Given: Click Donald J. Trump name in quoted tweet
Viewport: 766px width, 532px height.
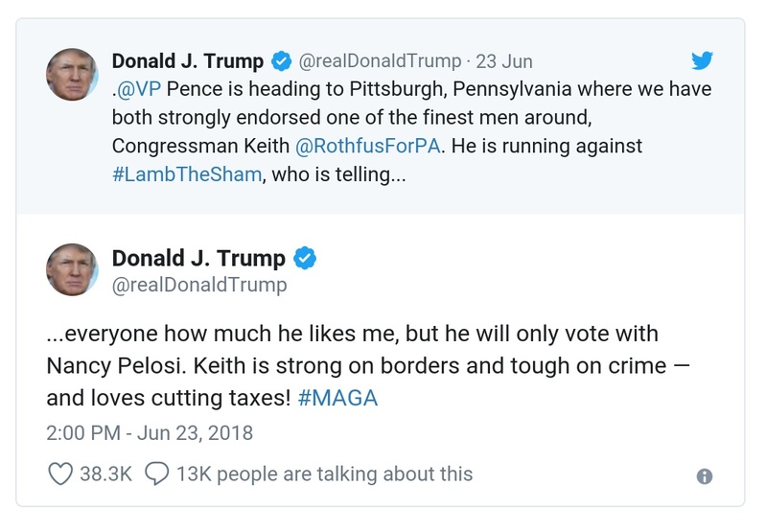Looking at the screenshot, I should (188, 61).
